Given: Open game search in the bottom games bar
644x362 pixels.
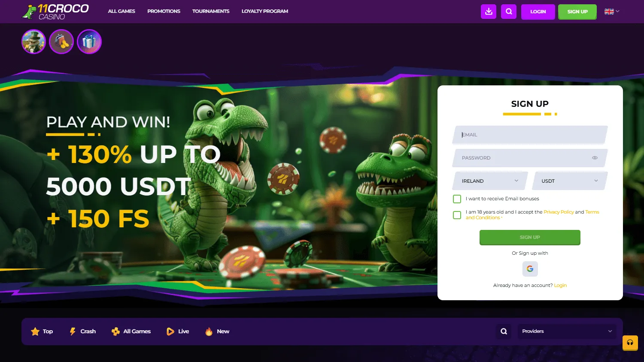Looking at the screenshot, I should pos(503,331).
